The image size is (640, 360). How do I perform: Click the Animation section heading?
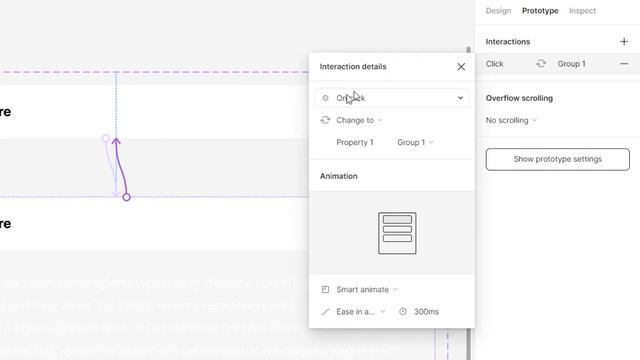click(338, 176)
